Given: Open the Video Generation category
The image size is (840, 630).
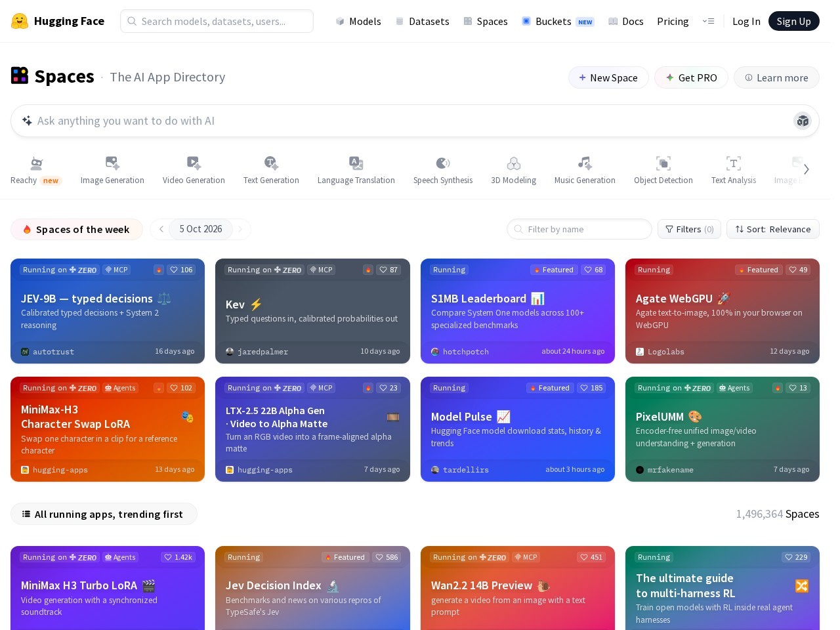Looking at the screenshot, I should [x=194, y=171].
